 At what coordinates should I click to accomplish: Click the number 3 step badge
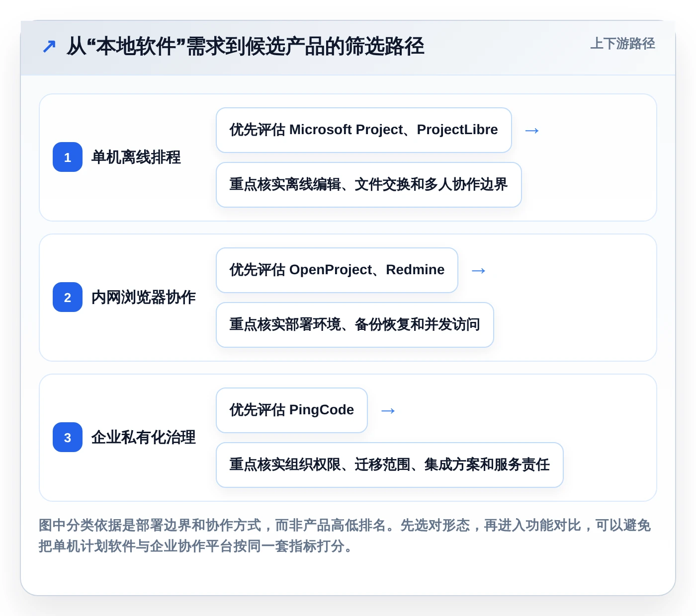[x=68, y=437]
